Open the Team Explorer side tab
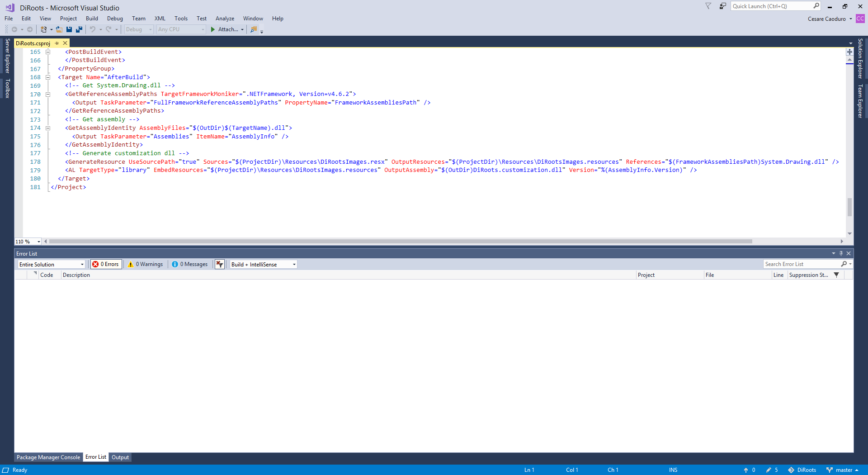 860,101
